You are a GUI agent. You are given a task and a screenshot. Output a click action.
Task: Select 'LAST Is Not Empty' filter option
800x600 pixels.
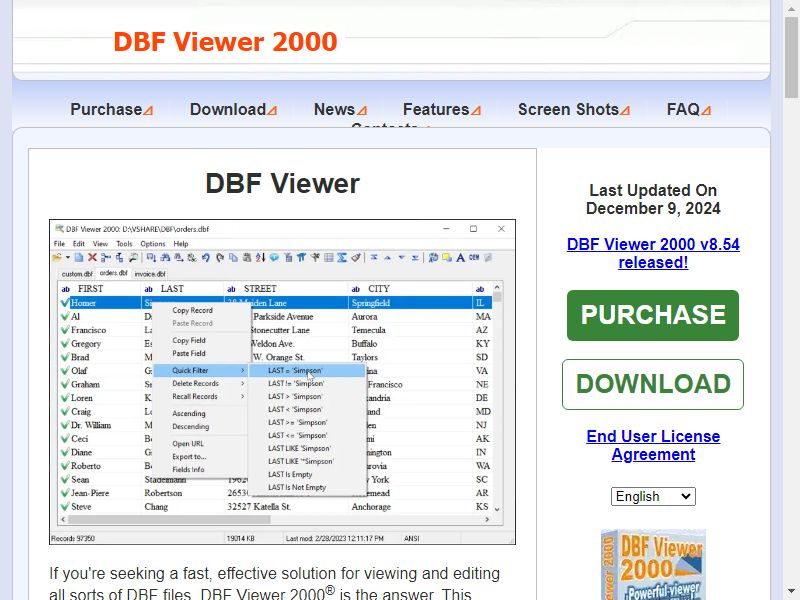[x=297, y=487]
